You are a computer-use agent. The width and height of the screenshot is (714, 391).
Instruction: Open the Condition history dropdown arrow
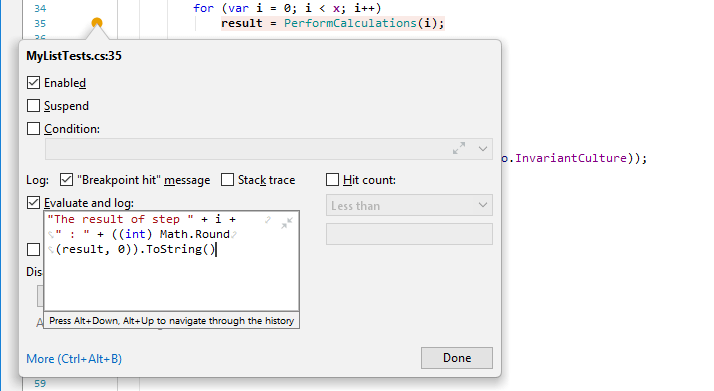483,149
